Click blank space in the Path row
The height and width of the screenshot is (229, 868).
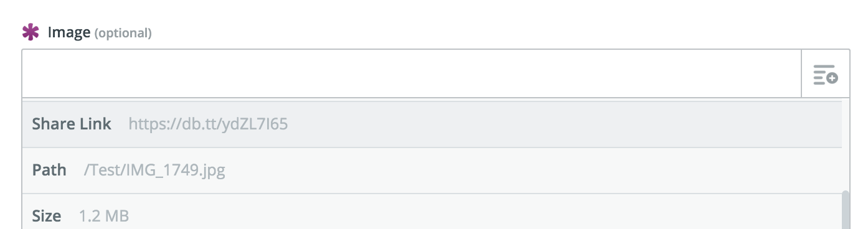tap(529, 171)
